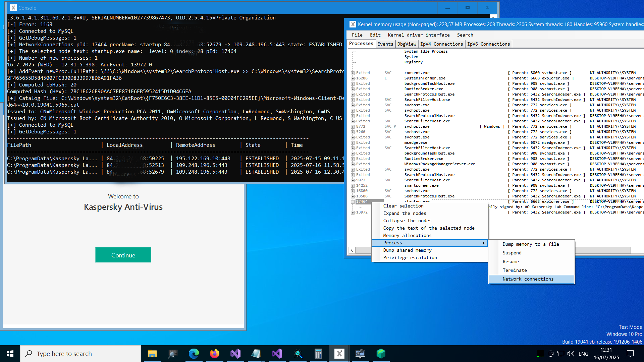Open the second Visual Studio icon, beside the magnifier-bug icon
The height and width of the screenshot is (362, 644).
(x=277, y=354)
